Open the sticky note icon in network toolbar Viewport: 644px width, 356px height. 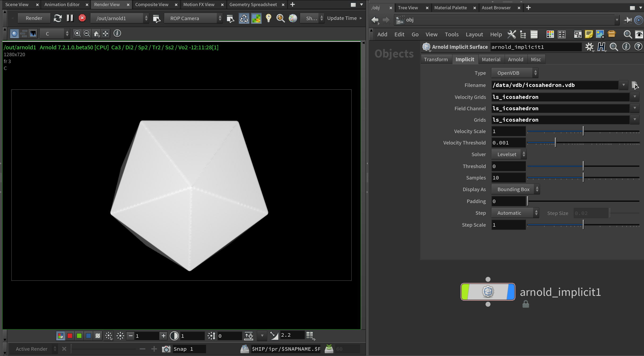(589, 34)
